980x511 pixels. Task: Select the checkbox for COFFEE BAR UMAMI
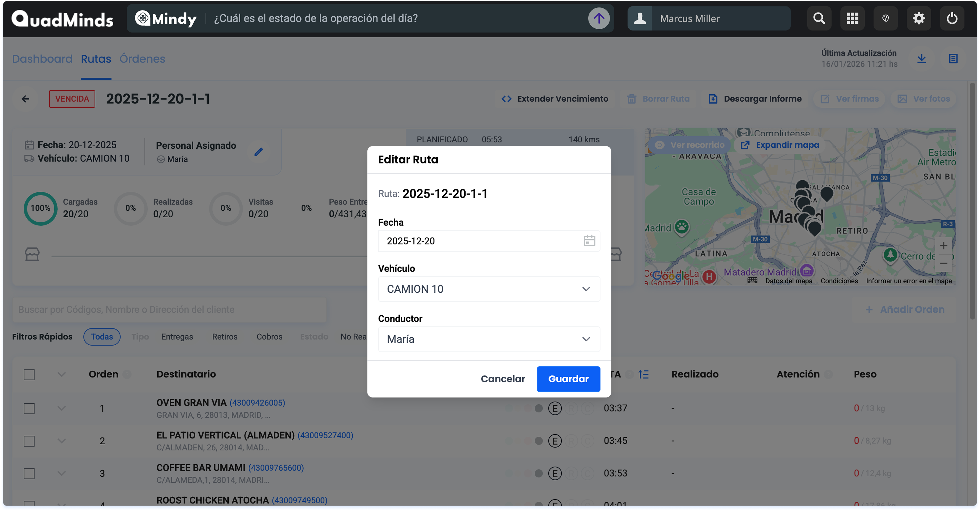point(29,473)
